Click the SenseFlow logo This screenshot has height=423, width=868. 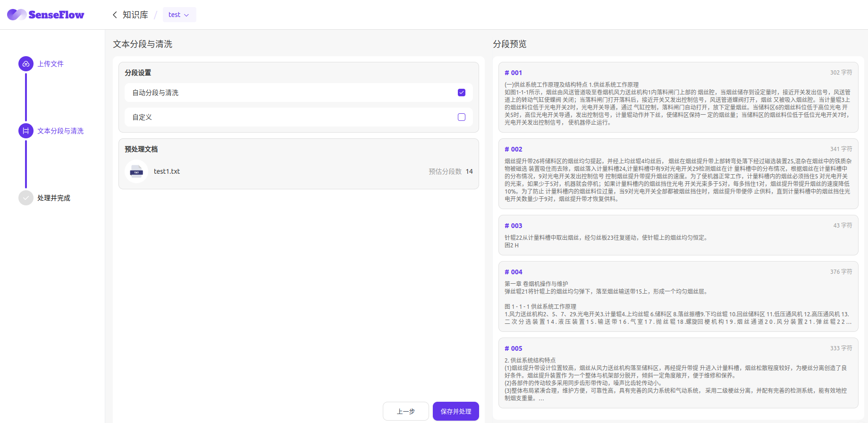coord(46,15)
